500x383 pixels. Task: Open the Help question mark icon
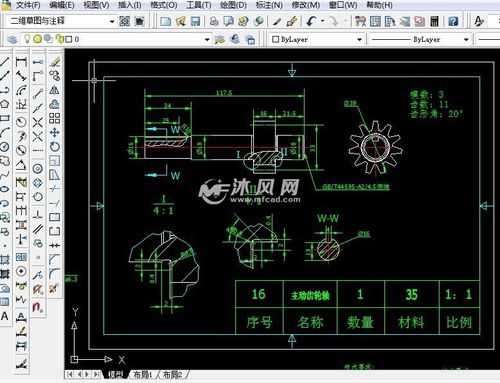pos(453,21)
